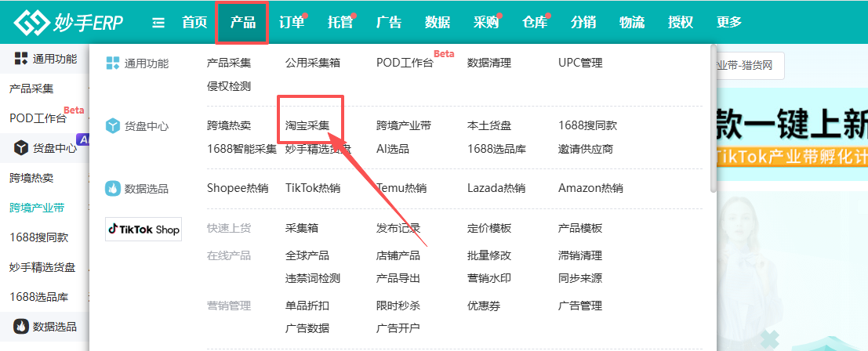This screenshot has width=868, height=351.
Task: Open Shopee热销
Action: [238, 188]
